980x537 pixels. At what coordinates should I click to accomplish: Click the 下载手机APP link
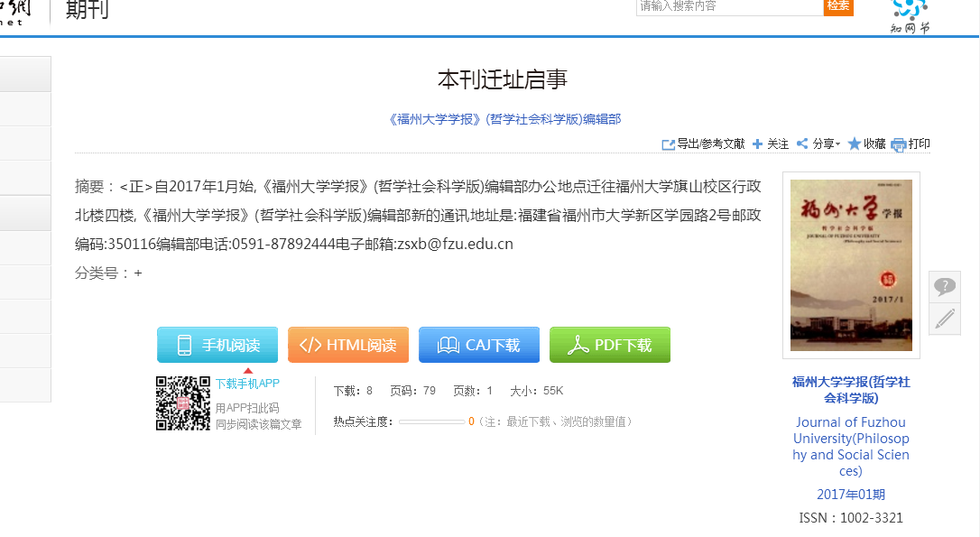[247, 384]
